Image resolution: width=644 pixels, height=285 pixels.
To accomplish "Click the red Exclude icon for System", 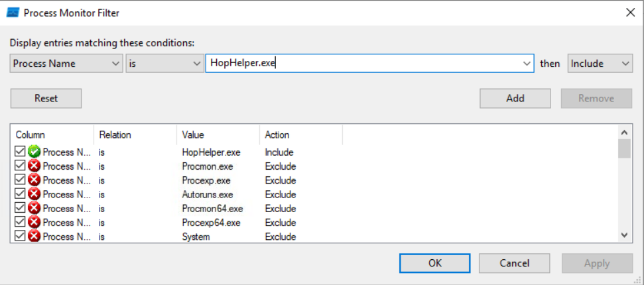I will coord(34,237).
